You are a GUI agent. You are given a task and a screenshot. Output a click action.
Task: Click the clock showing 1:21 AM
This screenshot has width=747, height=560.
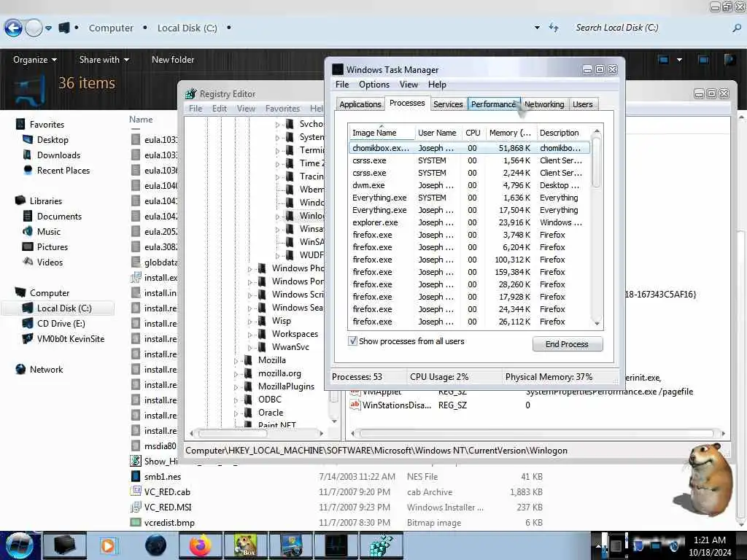[709, 540]
